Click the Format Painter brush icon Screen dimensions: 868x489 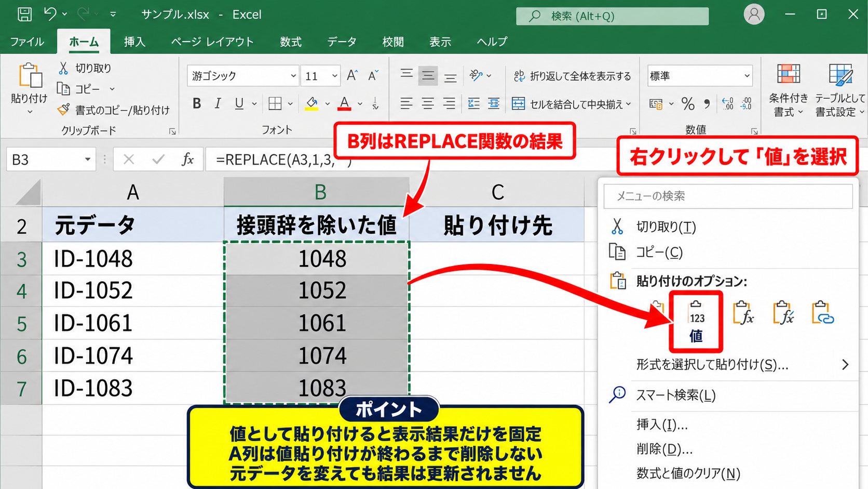click(x=63, y=110)
